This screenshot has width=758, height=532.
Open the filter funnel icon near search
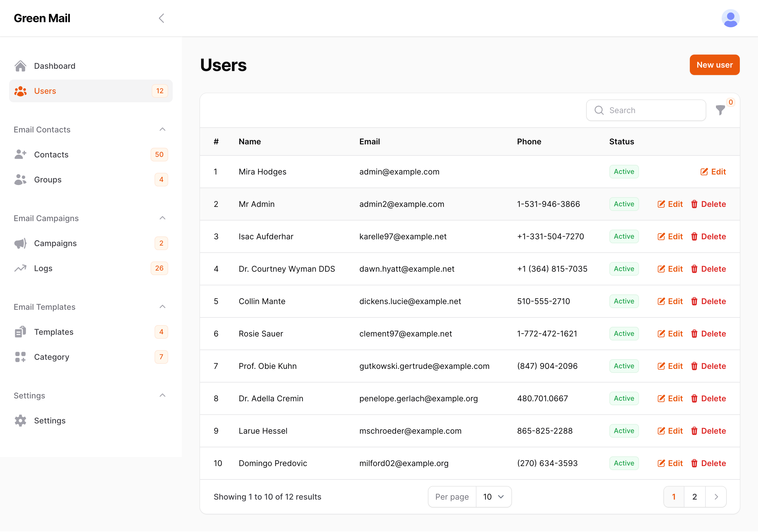[721, 110]
